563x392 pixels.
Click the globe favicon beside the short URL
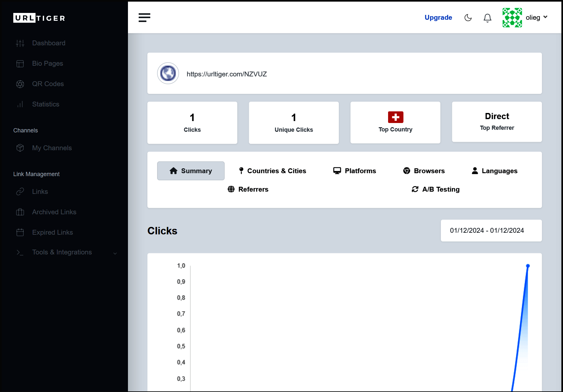pyautogui.click(x=168, y=73)
